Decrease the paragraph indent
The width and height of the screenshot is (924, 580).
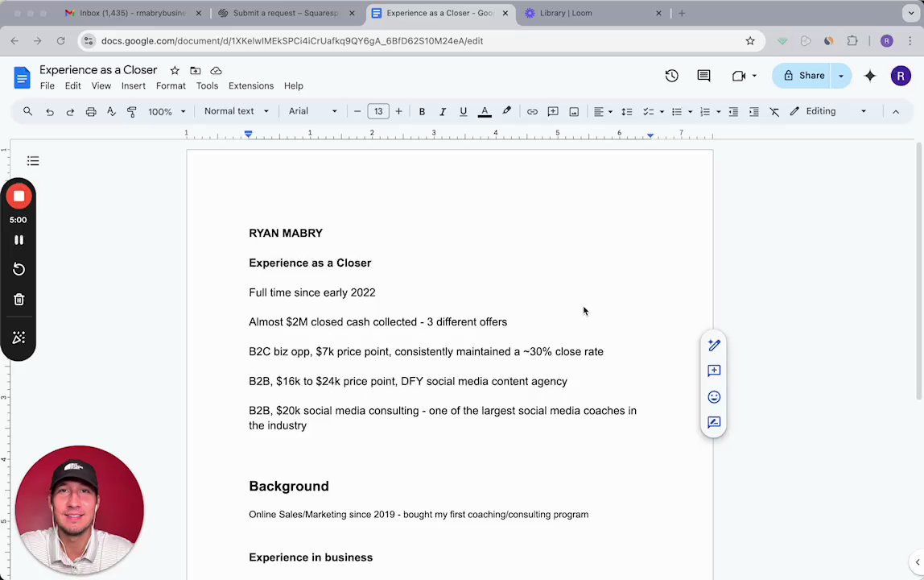coord(733,111)
